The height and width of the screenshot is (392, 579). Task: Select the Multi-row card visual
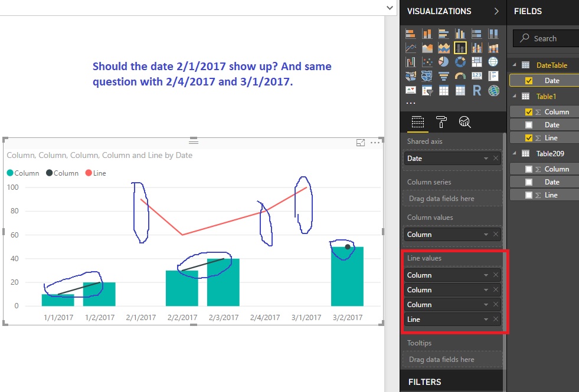[x=493, y=76]
